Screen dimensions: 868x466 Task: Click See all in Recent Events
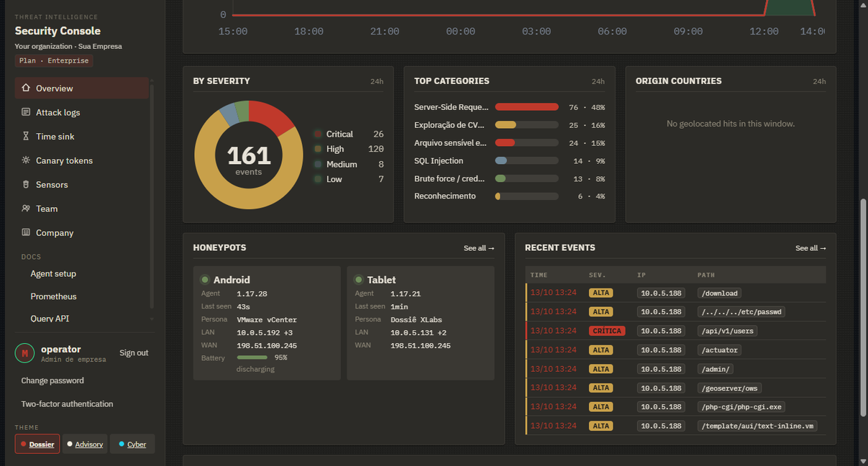810,248
